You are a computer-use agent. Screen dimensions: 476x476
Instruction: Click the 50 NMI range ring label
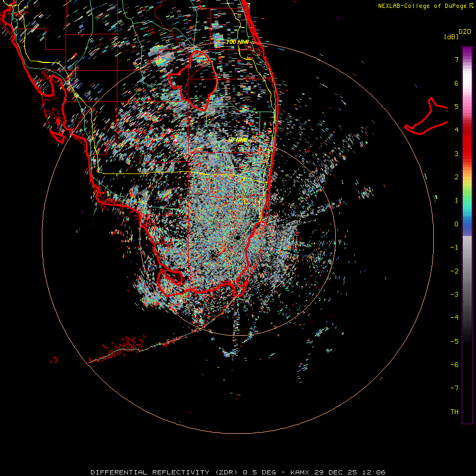pyautogui.click(x=237, y=140)
